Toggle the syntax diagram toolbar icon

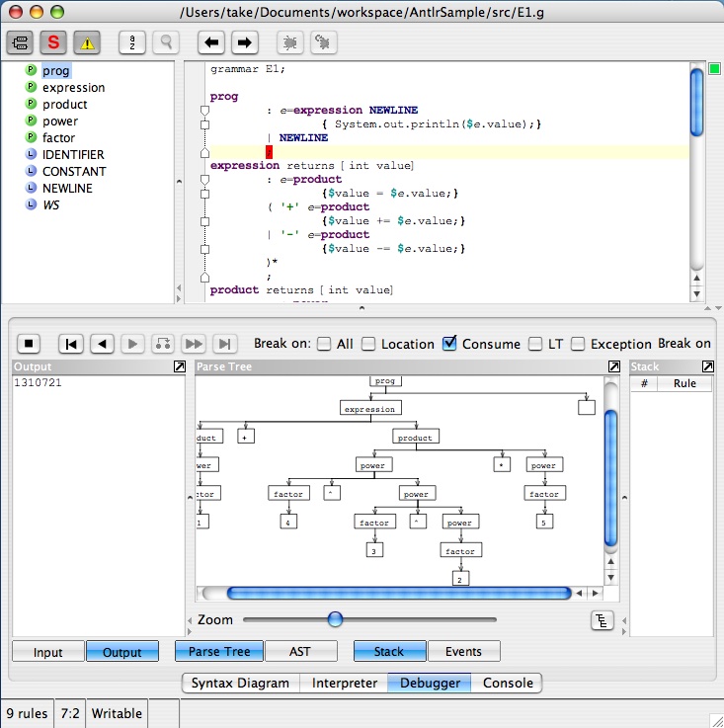21,42
